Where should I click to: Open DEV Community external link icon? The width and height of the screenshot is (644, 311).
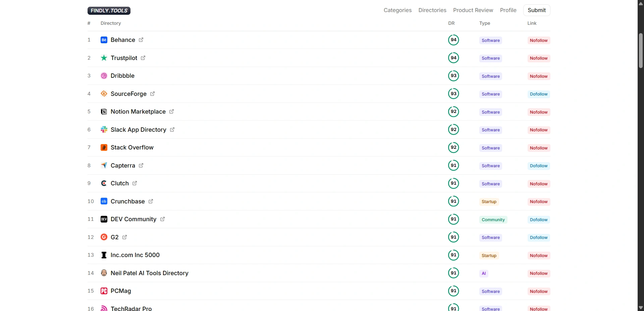(162, 219)
